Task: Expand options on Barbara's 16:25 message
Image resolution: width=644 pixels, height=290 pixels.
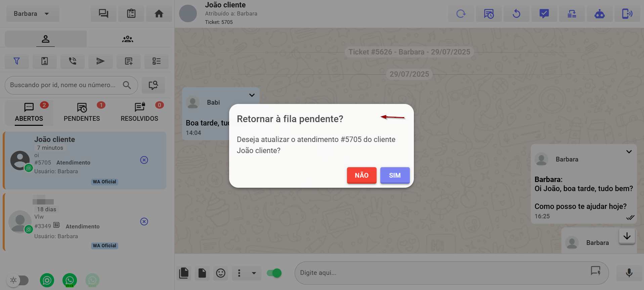Action: pos(629,152)
